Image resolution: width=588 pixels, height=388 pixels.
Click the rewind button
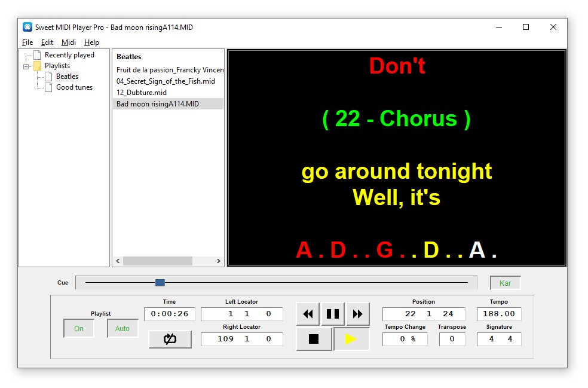pos(308,314)
